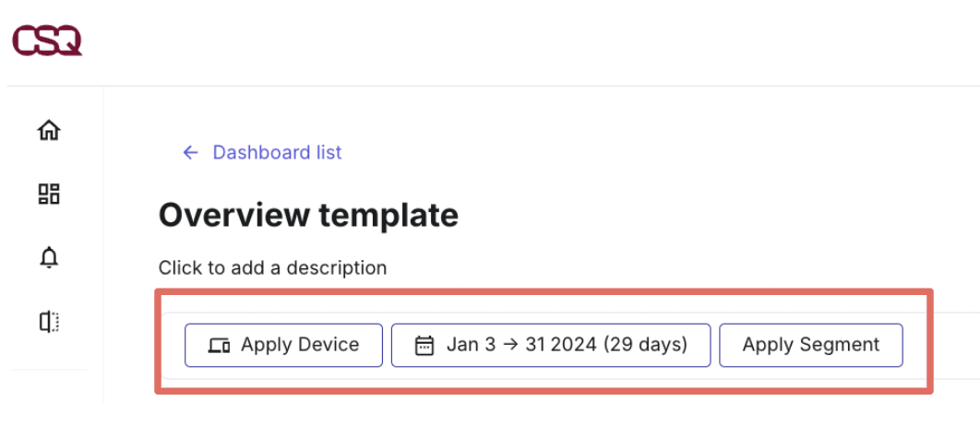980x437 pixels.
Task: Open the Apply Segment filter dropdown
Action: (810, 345)
